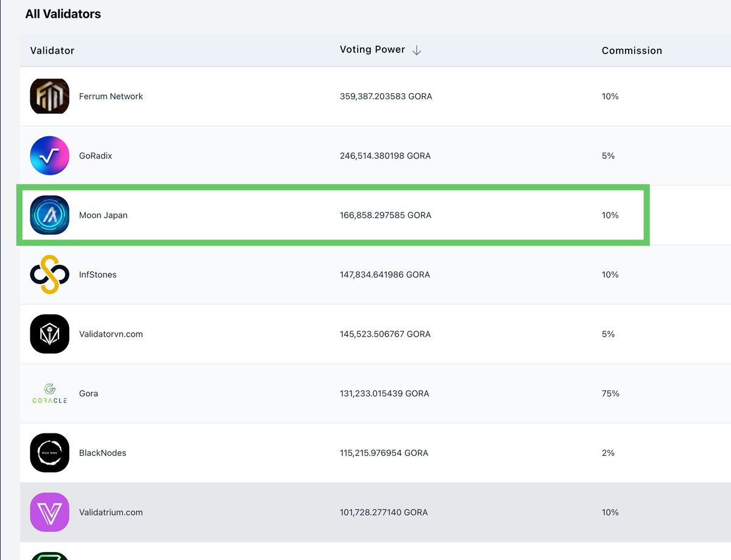
Task: Sort by Commission column header
Action: coord(632,51)
